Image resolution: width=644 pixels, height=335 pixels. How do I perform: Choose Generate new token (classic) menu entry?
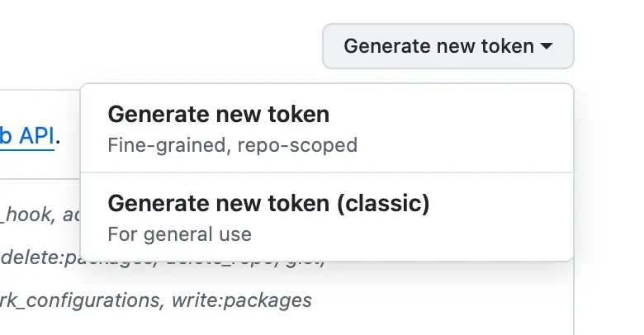326,216
